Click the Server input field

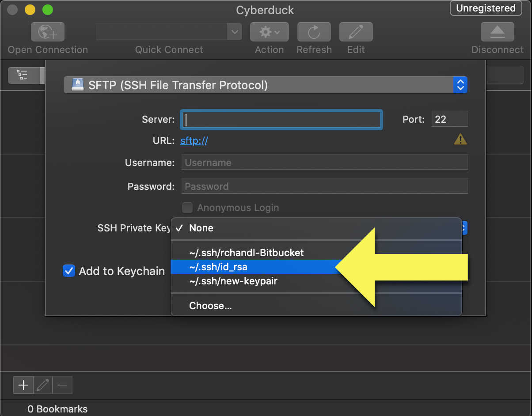coord(281,120)
